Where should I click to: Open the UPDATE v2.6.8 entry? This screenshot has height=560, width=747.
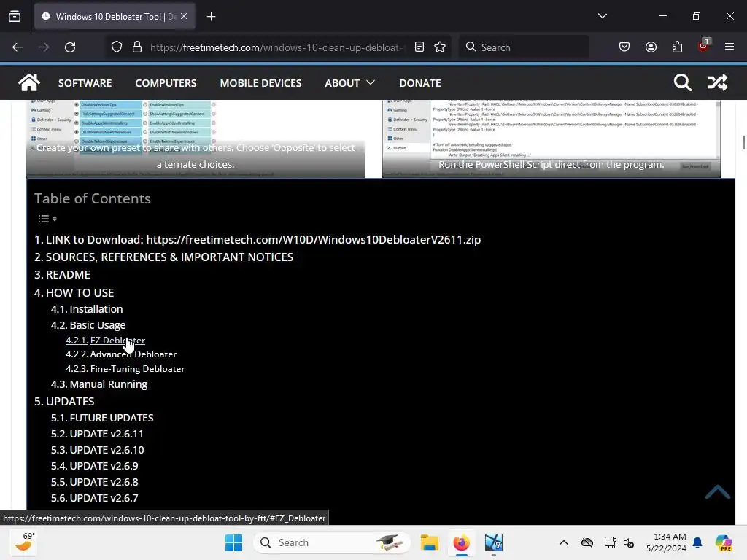pyautogui.click(x=94, y=482)
